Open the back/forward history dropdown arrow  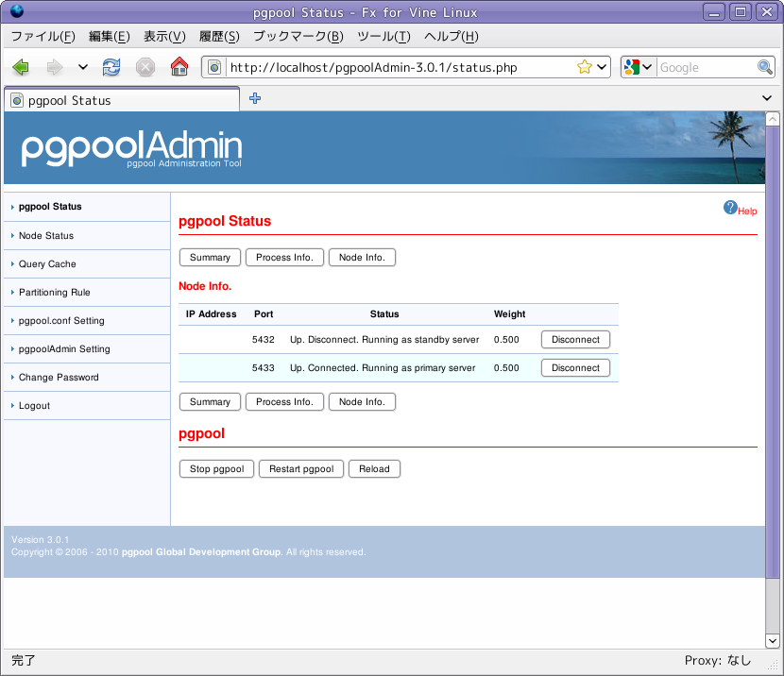point(83,67)
